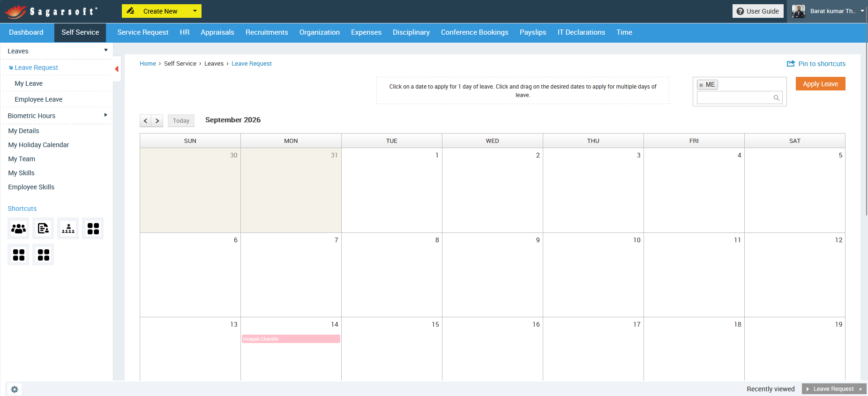Jump to Today in the calendar
This screenshot has width=868, height=396.
[x=181, y=121]
